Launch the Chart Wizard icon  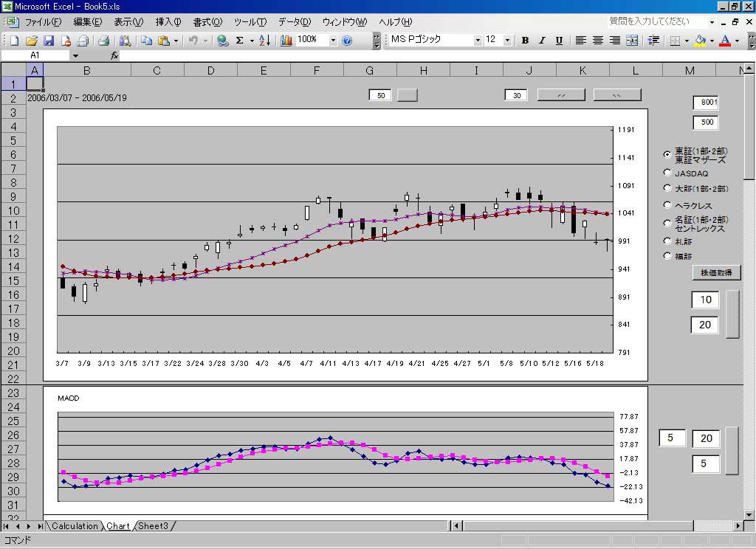click(286, 41)
